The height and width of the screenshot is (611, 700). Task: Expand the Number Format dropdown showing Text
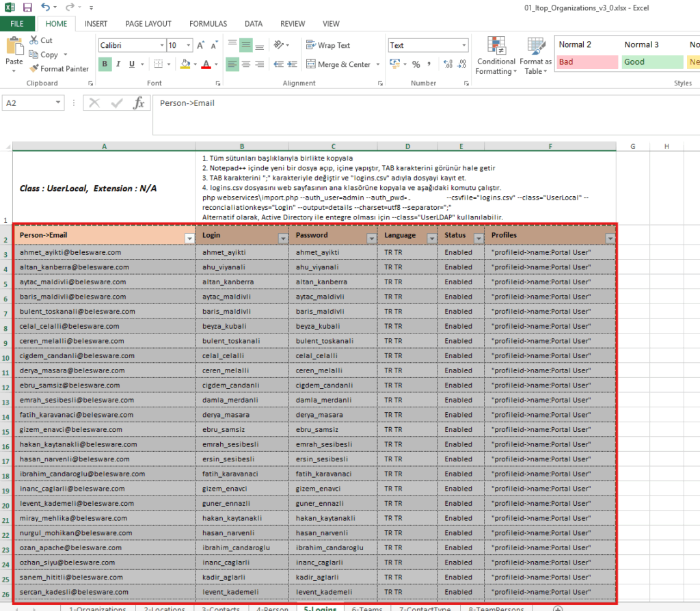(463, 46)
